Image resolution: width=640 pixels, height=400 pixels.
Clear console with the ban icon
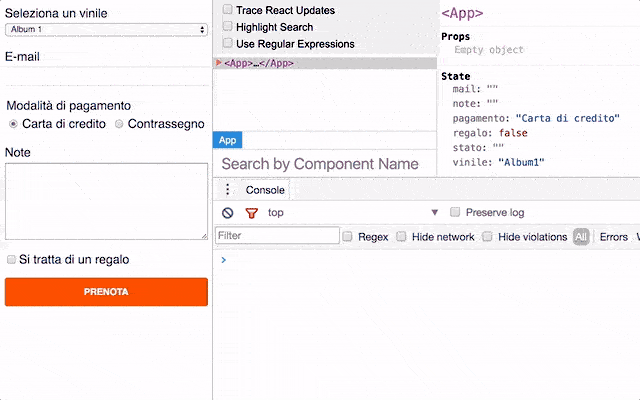pos(227,213)
